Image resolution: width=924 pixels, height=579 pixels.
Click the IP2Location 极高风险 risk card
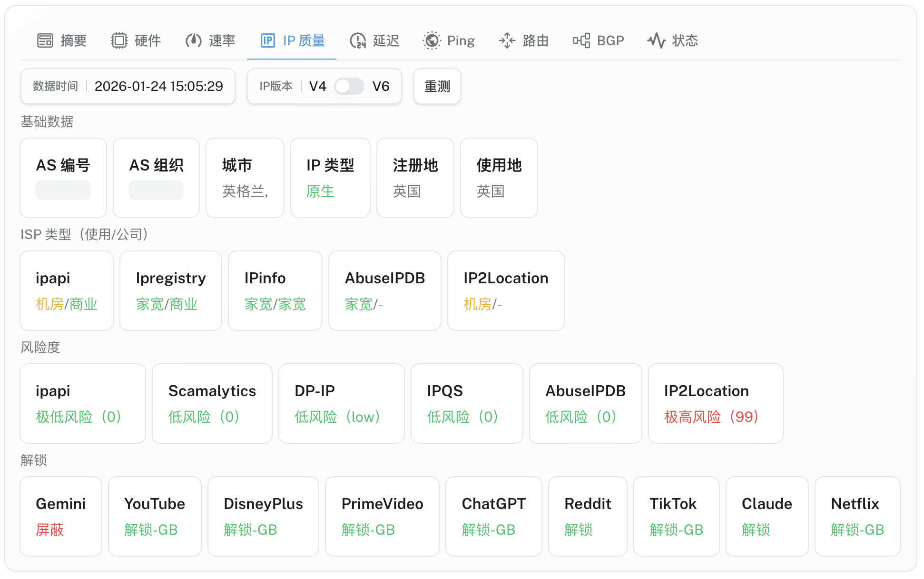715,404
